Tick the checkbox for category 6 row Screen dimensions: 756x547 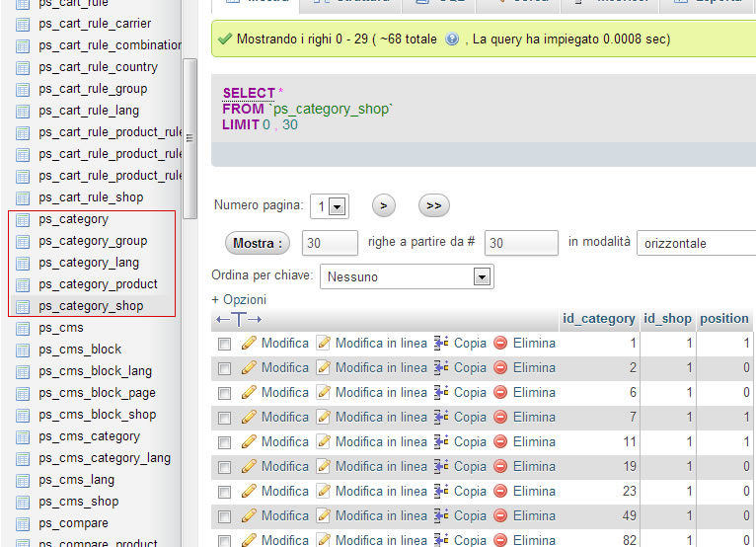coord(224,393)
